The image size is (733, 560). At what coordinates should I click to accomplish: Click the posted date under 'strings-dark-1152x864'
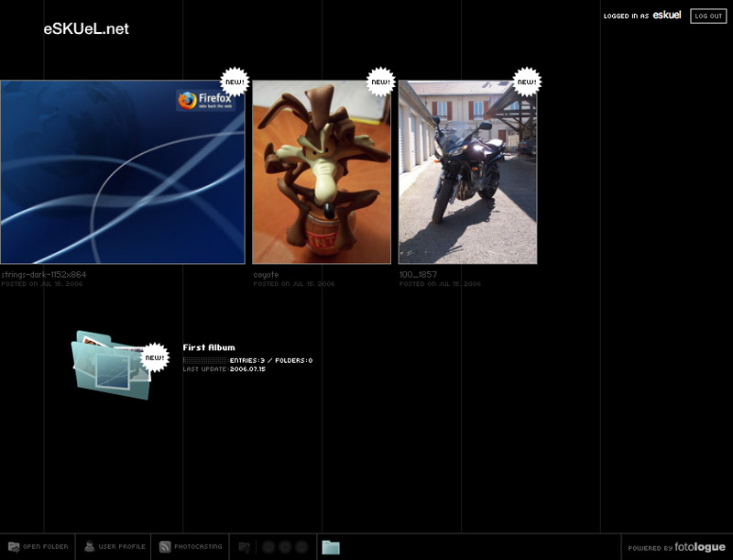pyautogui.click(x=41, y=284)
